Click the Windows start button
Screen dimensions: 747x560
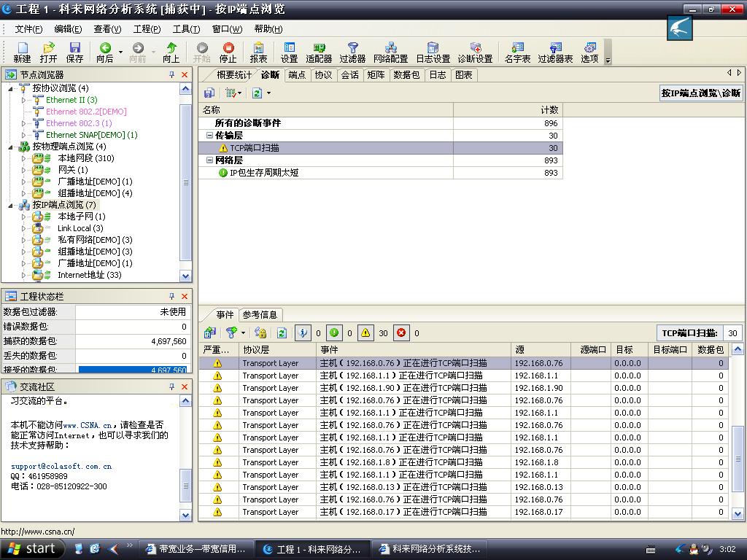click(x=31, y=549)
